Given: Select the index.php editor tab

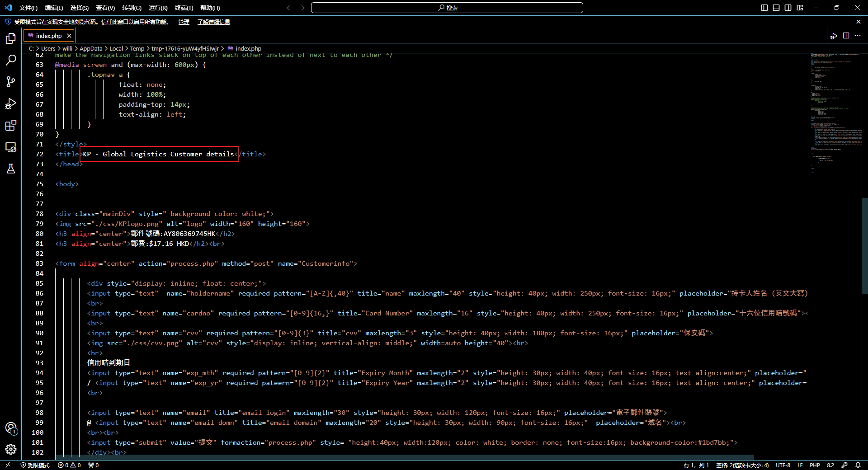Looking at the screenshot, I should [x=48, y=36].
